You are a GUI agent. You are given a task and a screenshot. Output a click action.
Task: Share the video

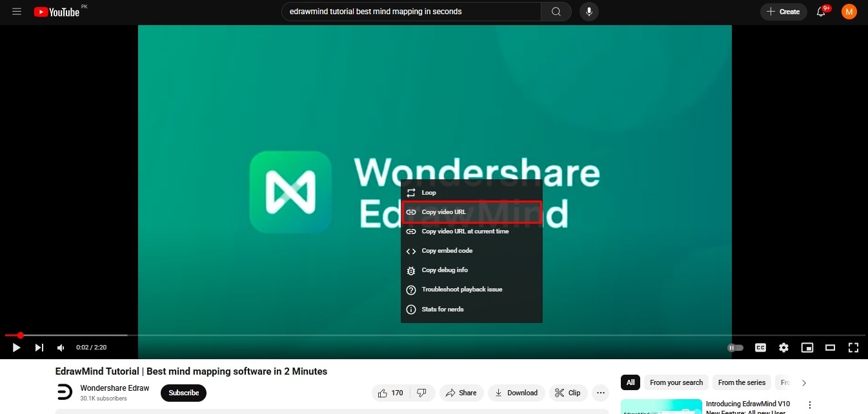click(x=461, y=393)
